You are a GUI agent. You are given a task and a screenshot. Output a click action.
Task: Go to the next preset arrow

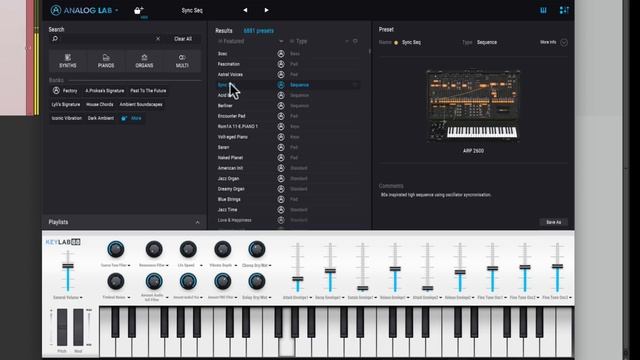(267, 10)
